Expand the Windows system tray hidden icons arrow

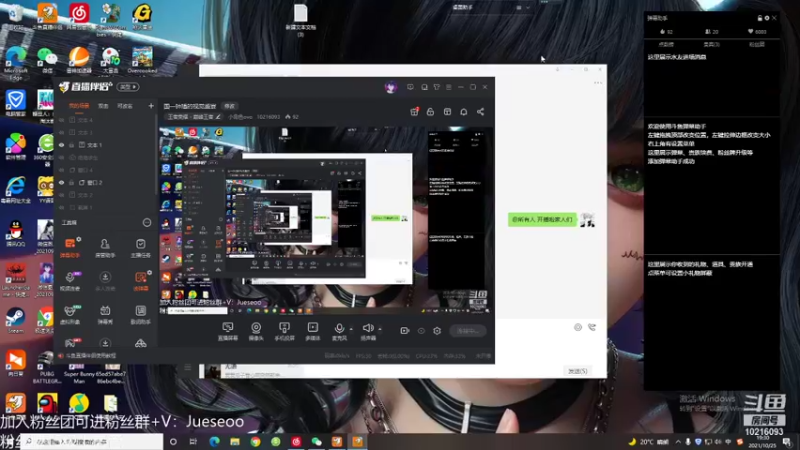pyautogui.click(x=678, y=442)
